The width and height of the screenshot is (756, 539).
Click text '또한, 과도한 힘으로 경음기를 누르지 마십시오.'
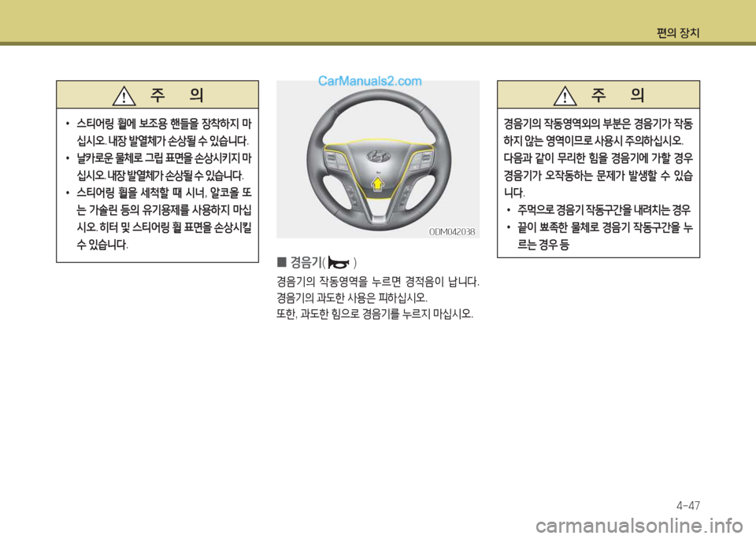375,315
